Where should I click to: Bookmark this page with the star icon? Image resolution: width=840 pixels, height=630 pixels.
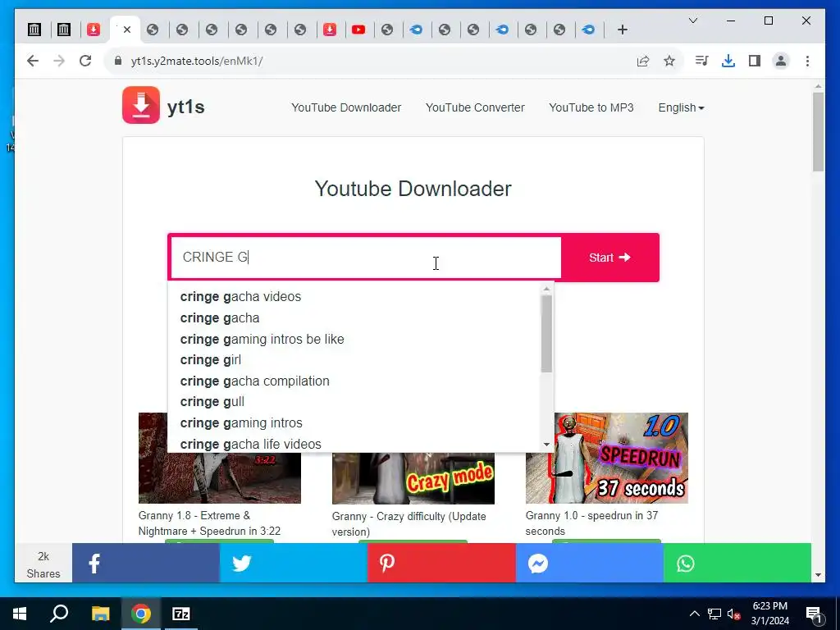669,61
